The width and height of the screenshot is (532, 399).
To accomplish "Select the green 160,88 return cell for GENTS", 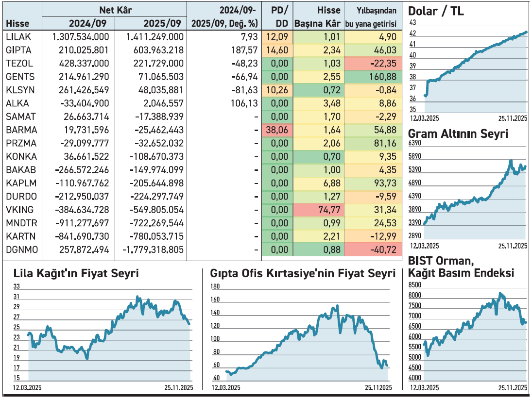I will (x=373, y=77).
